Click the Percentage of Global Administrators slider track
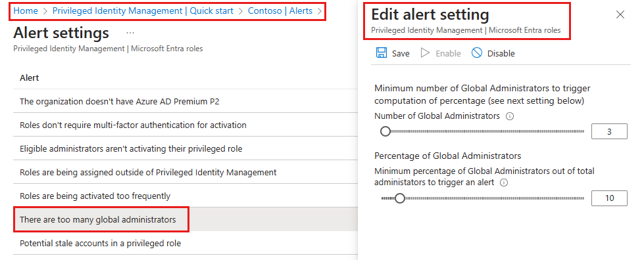The width and height of the screenshot is (644, 260). [x=483, y=198]
